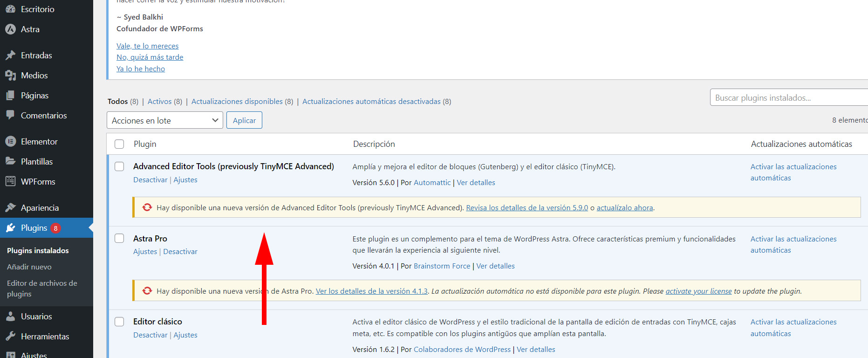The width and height of the screenshot is (868, 358).
Task: Click update icon in Astra Pro notice
Action: pyautogui.click(x=147, y=291)
